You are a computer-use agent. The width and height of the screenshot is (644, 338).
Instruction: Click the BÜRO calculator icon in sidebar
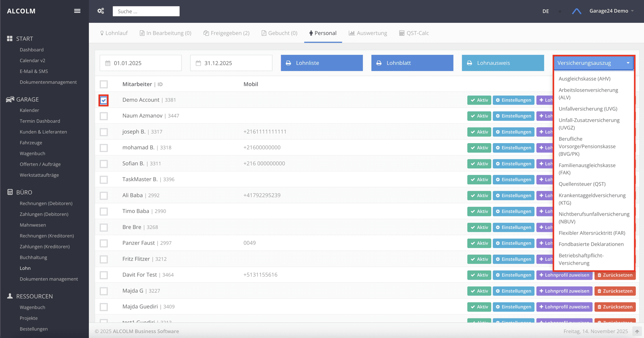[x=10, y=192]
